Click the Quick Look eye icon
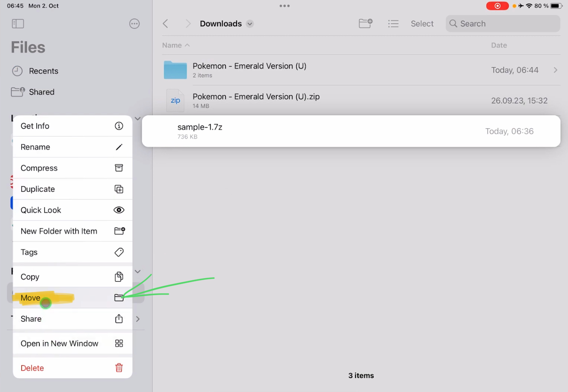Screen dimensions: 568x392 pyautogui.click(x=119, y=210)
